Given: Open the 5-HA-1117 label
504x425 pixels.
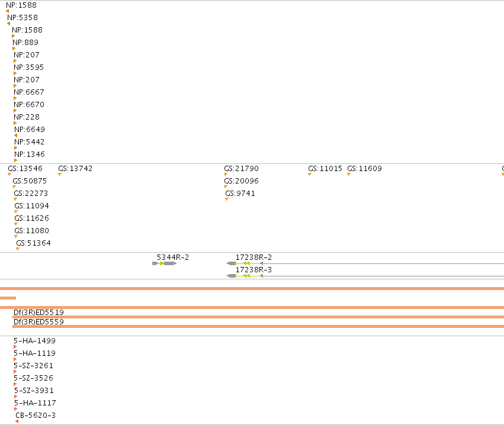Looking at the screenshot, I should point(35,403).
